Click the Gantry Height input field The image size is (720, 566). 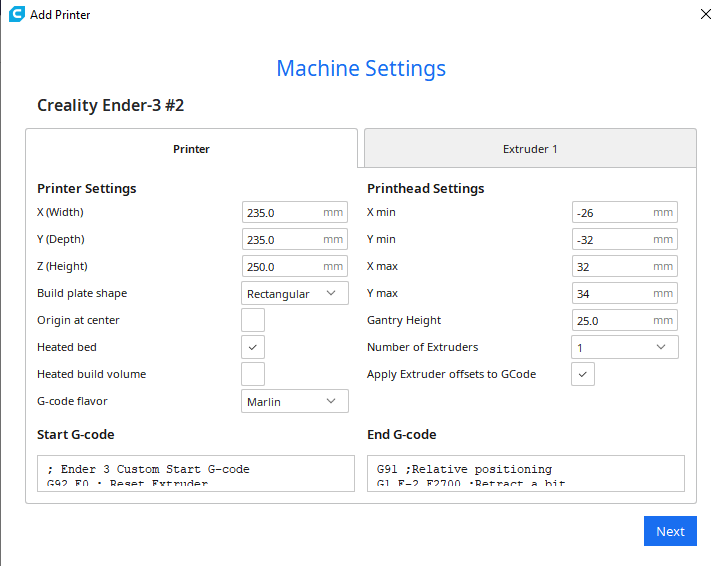(x=612, y=320)
